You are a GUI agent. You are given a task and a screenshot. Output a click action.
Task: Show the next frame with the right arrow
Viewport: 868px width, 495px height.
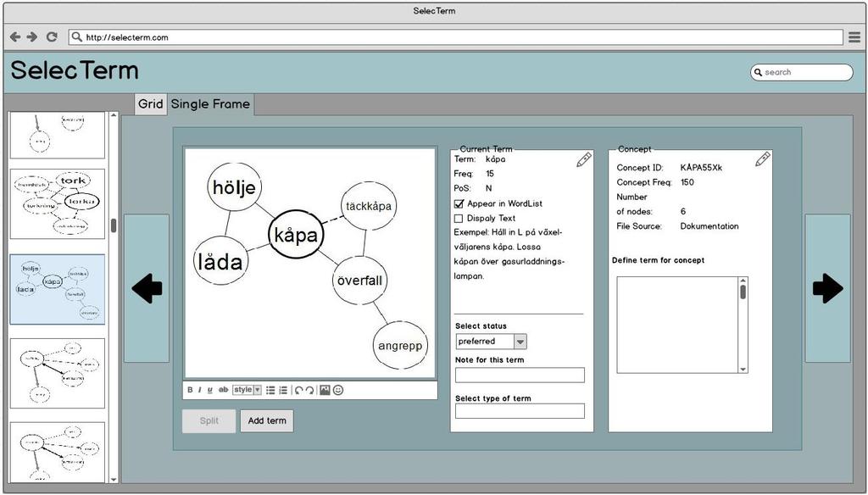[828, 288]
